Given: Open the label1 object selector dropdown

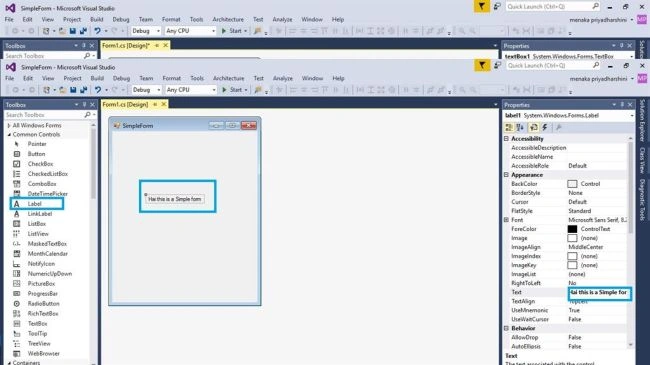Looking at the screenshot, I should tap(632, 116).
